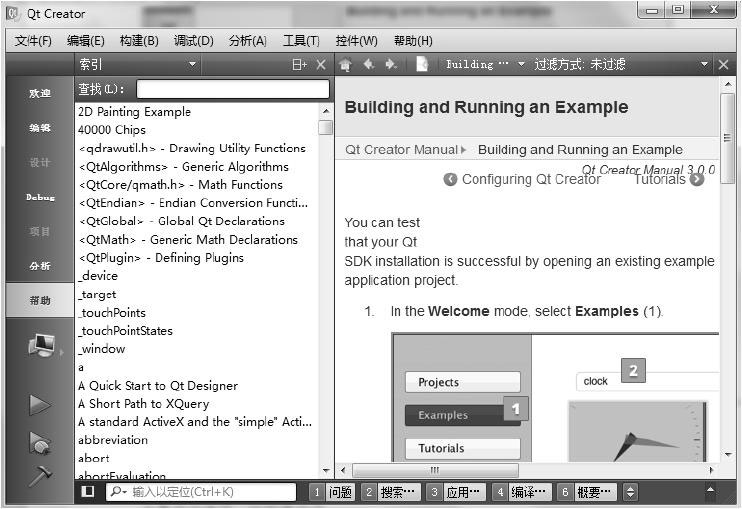Screen dimensions: 742x509
Task: Split the sidebar with the split icon
Action: (x=300, y=64)
